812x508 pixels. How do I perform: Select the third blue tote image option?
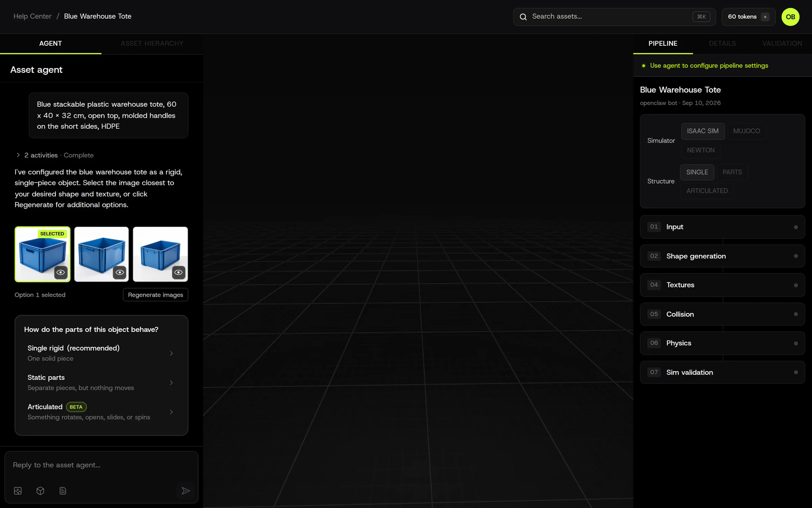click(x=160, y=254)
